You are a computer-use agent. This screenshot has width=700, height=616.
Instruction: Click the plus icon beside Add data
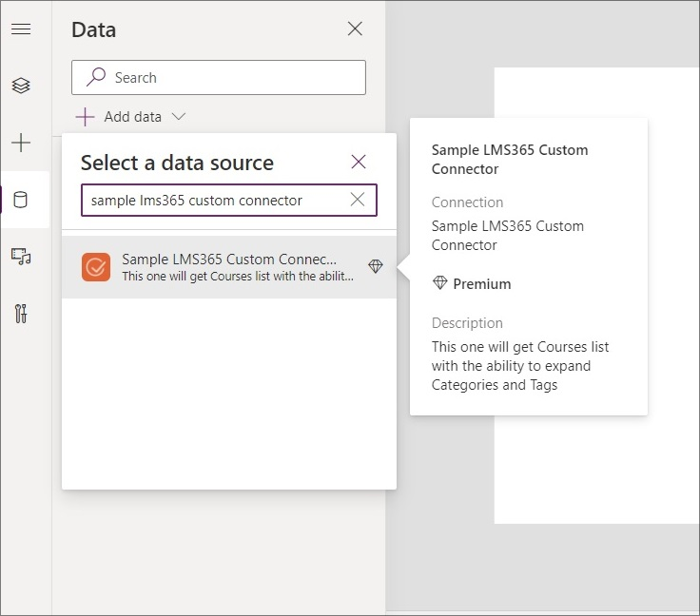pyautogui.click(x=86, y=117)
